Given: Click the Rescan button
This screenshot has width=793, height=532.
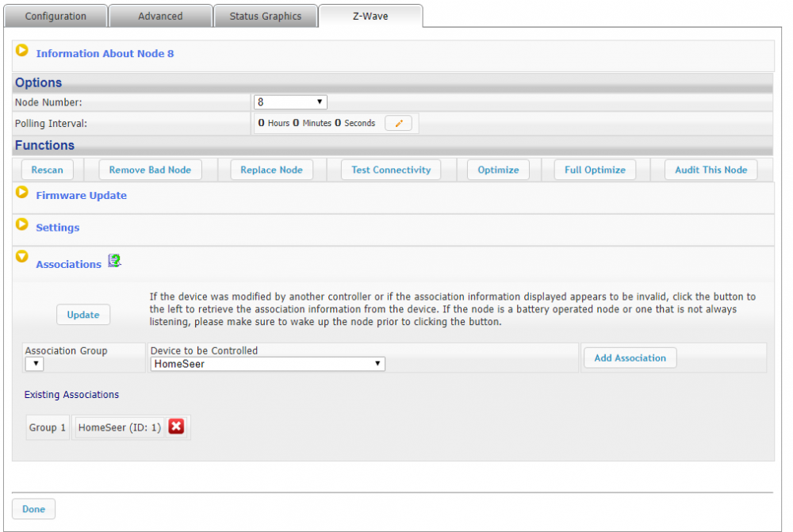Looking at the screenshot, I should (x=48, y=170).
